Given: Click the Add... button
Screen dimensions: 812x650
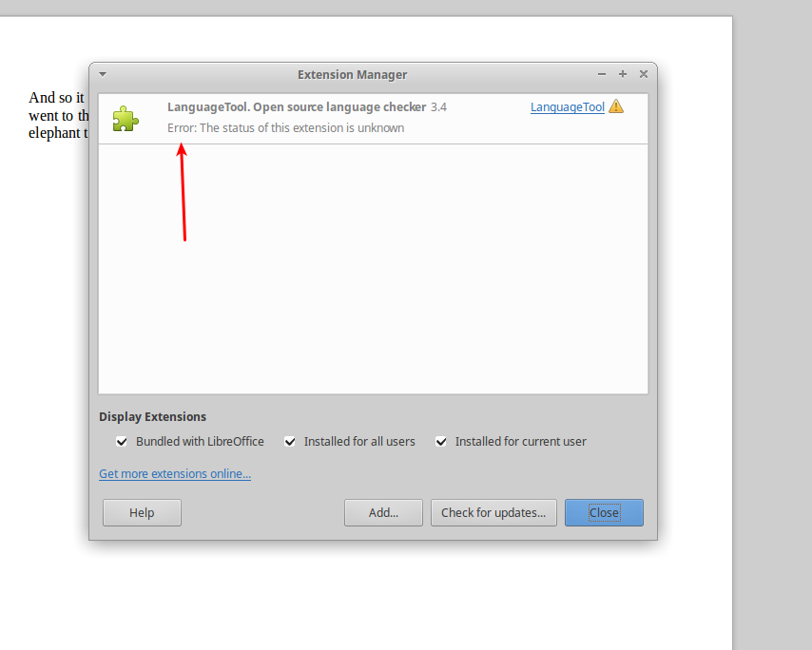Looking at the screenshot, I should tap(383, 512).
